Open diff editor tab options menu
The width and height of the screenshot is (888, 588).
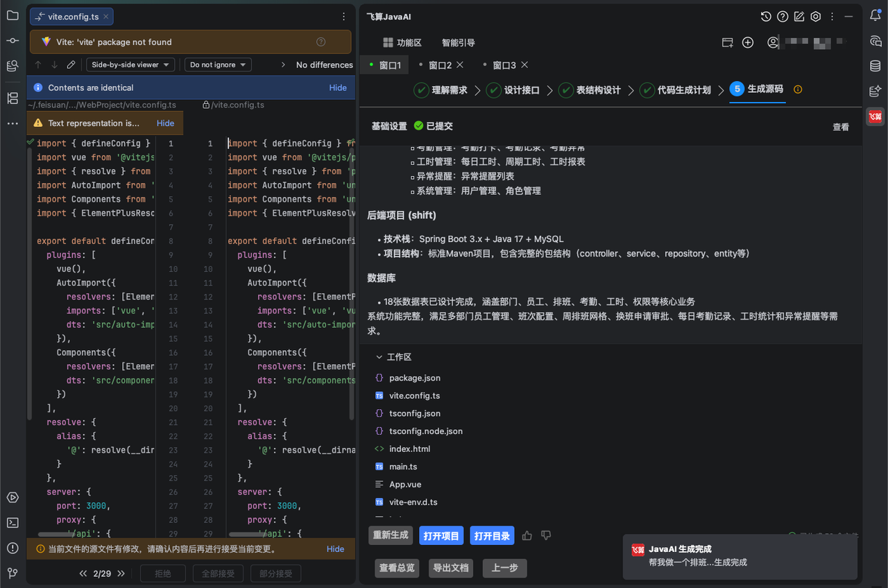344,17
